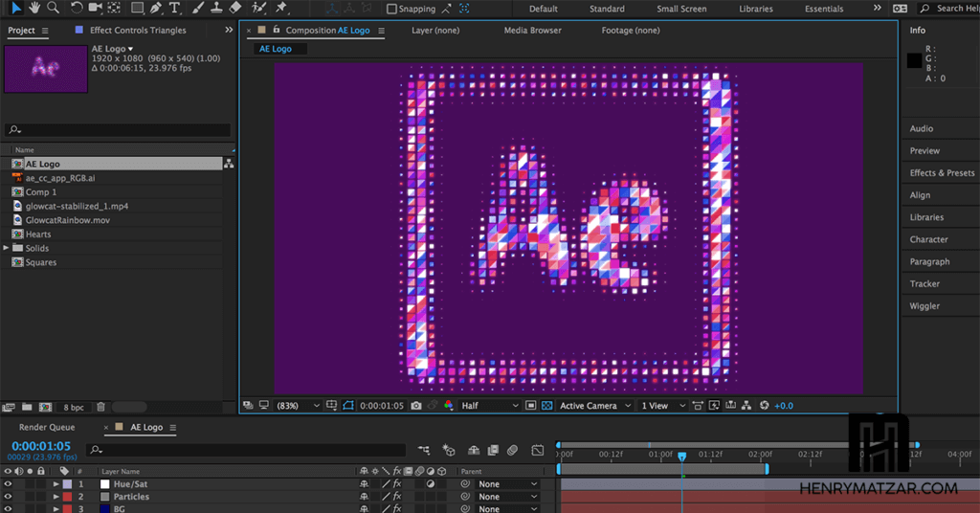This screenshot has height=513, width=980.
Task: Select the Eraser tool
Action: click(235, 8)
